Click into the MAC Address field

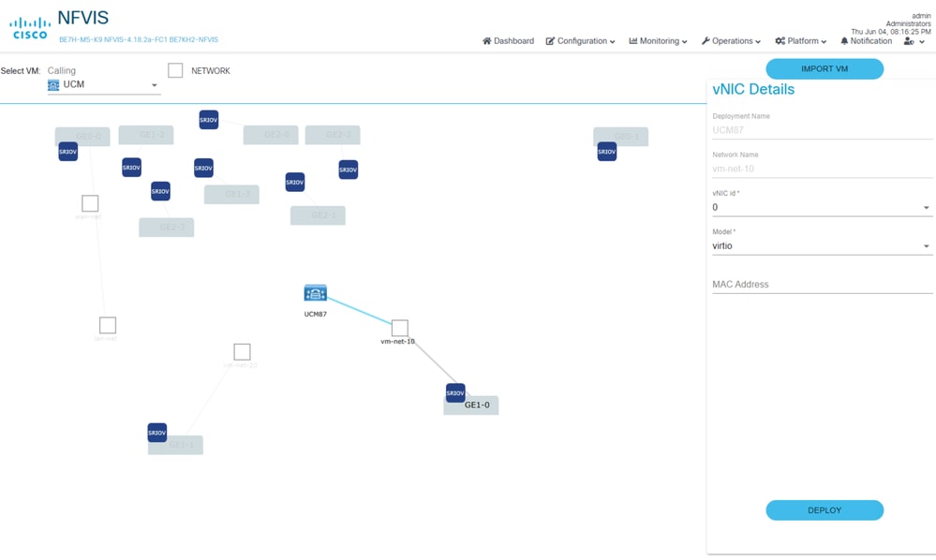pos(822,285)
